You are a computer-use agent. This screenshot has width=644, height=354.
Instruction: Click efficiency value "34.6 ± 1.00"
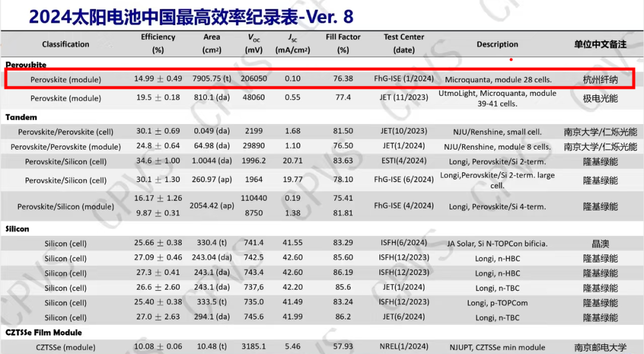tap(158, 160)
